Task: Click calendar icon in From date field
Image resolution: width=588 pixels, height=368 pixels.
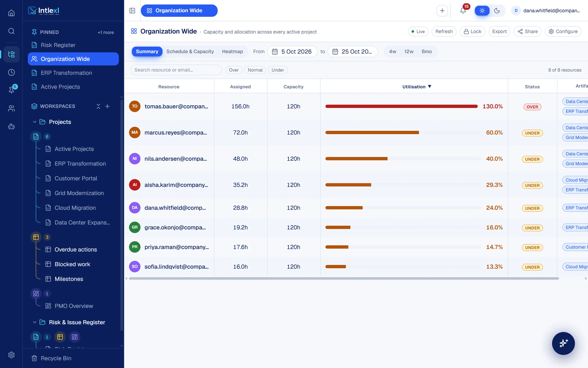Action: coord(275,52)
